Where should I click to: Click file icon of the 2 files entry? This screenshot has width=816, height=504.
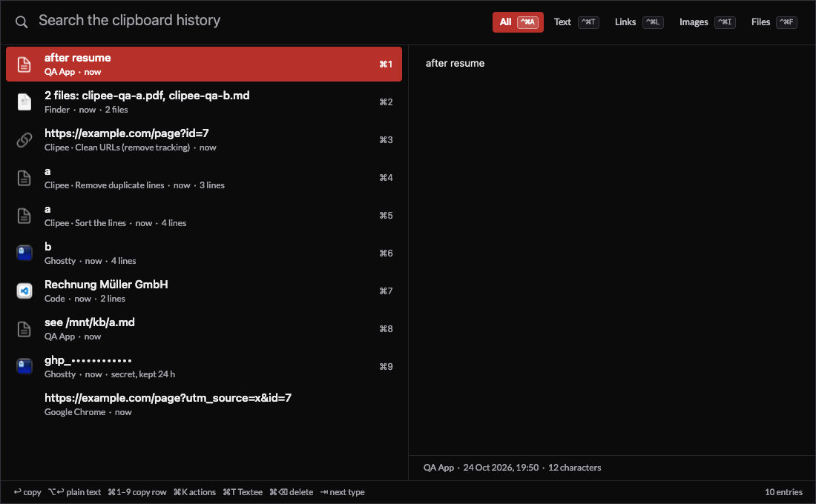(24, 102)
